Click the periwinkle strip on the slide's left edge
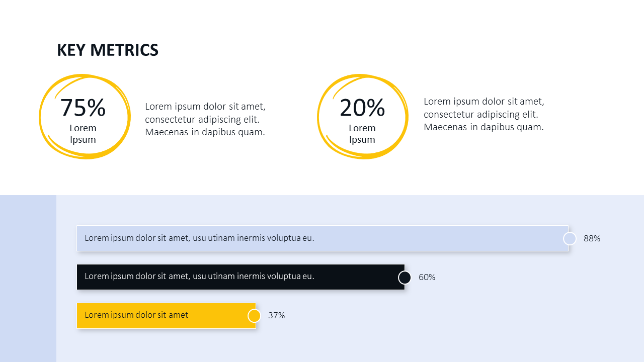Screen dimensions: 644x362 tap(28, 278)
